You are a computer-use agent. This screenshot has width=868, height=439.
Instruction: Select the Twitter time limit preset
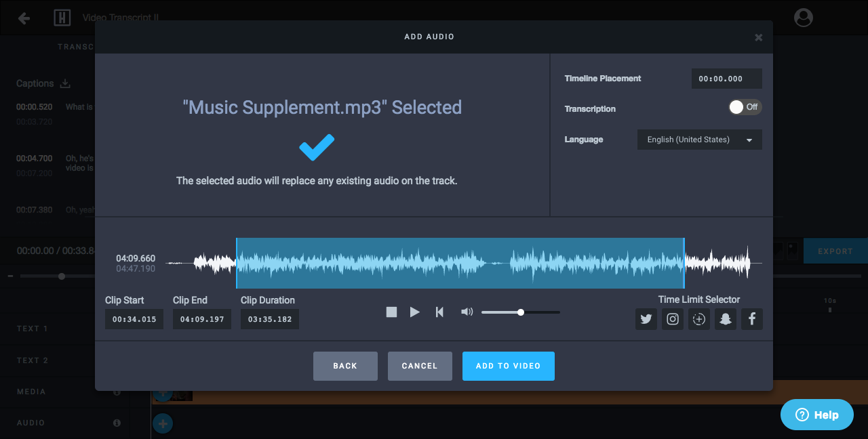[646, 318]
